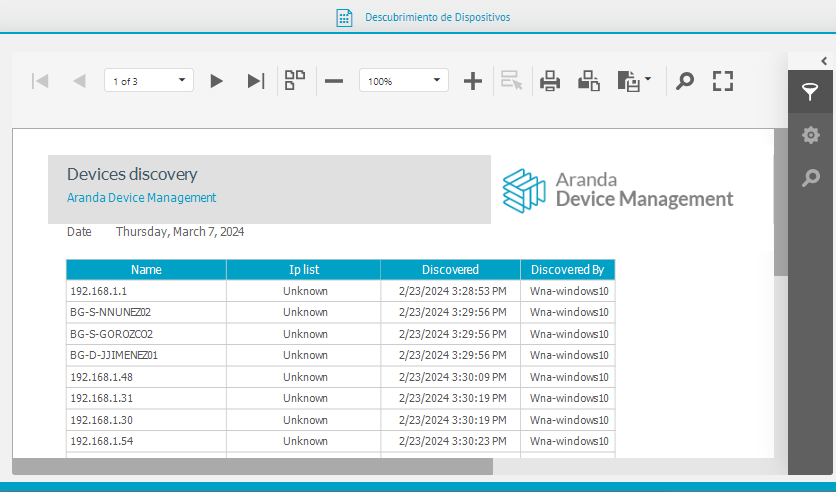Collapse the right side panel
This screenshot has height=492, width=836.
(x=824, y=61)
